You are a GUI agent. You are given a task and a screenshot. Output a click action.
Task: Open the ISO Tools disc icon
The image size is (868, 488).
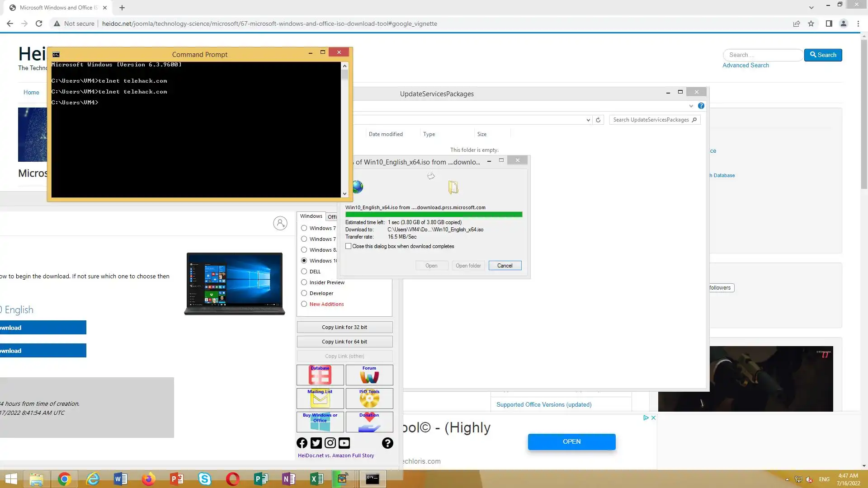[x=369, y=399]
